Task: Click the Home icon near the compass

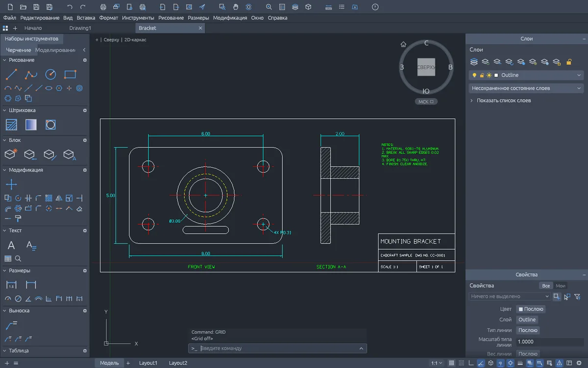Action: [404, 44]
